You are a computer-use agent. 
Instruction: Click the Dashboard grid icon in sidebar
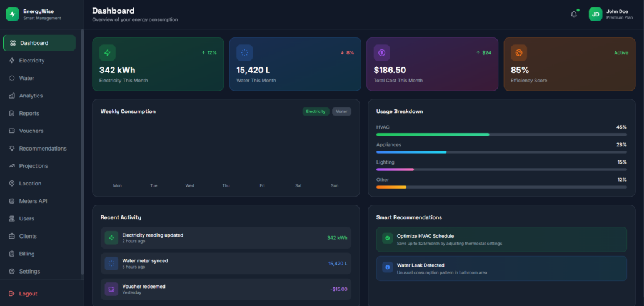tap(13, 43)
